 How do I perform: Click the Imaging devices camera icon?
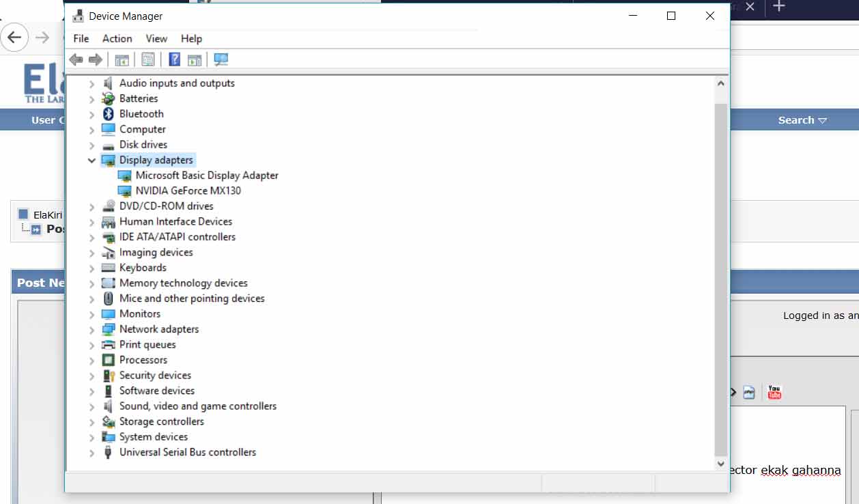coord(108,253)
